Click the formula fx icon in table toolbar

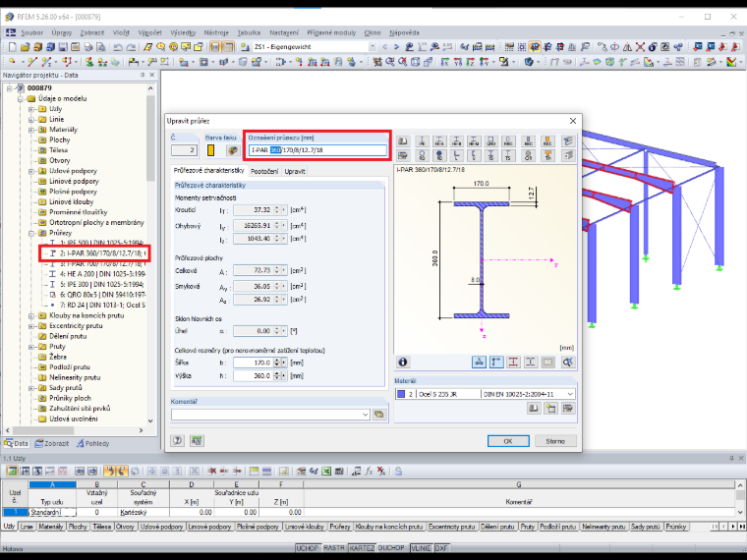click(x=369, y=471)
